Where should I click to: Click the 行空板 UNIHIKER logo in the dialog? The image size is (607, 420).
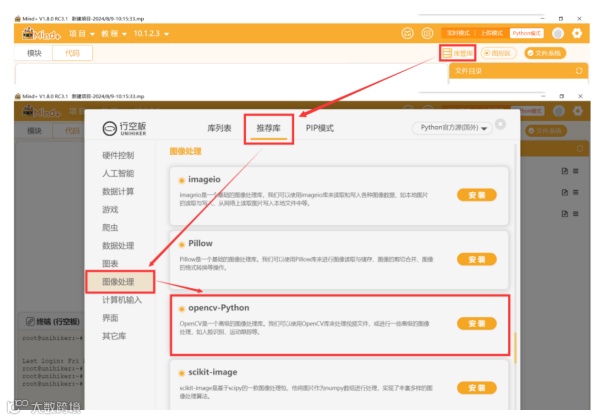(x=124, y=128)
